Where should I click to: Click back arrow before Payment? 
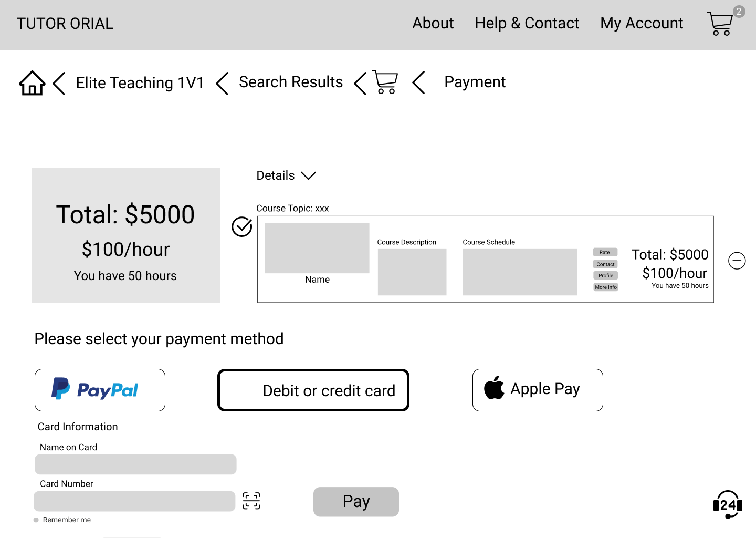coord(418,82)
